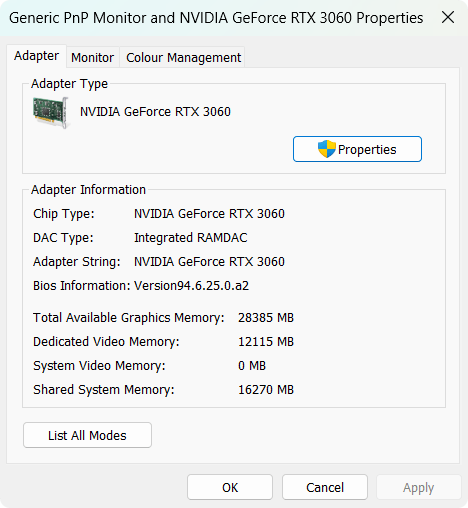This screenshot has height=508, width=468.
Task: Click the Dedicated Video Memory value
Action: tap(266, 342)
